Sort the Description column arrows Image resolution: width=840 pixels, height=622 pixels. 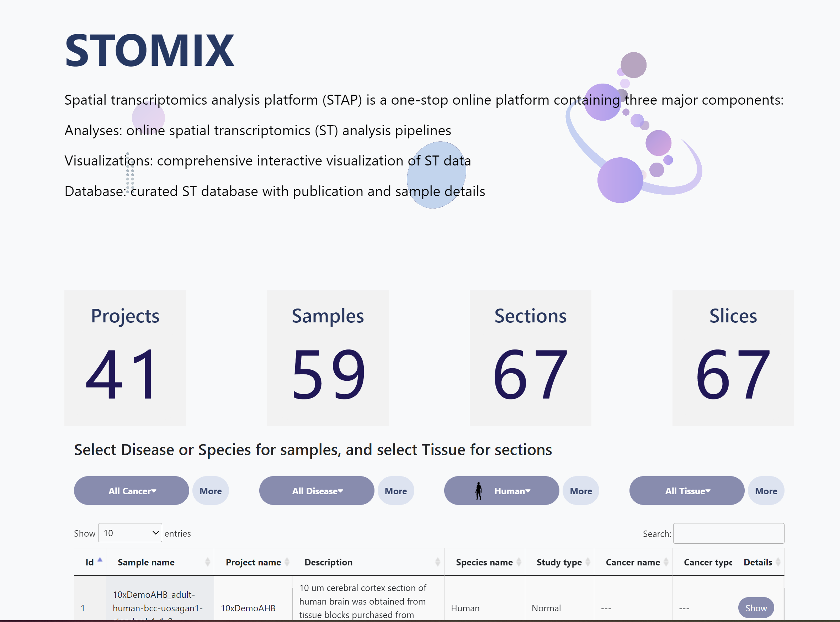coord(437,562)
